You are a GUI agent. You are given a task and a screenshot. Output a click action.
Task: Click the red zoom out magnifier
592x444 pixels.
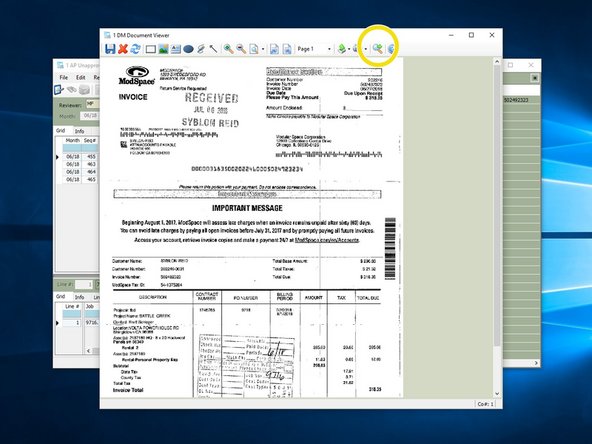(x=241, y=49)
